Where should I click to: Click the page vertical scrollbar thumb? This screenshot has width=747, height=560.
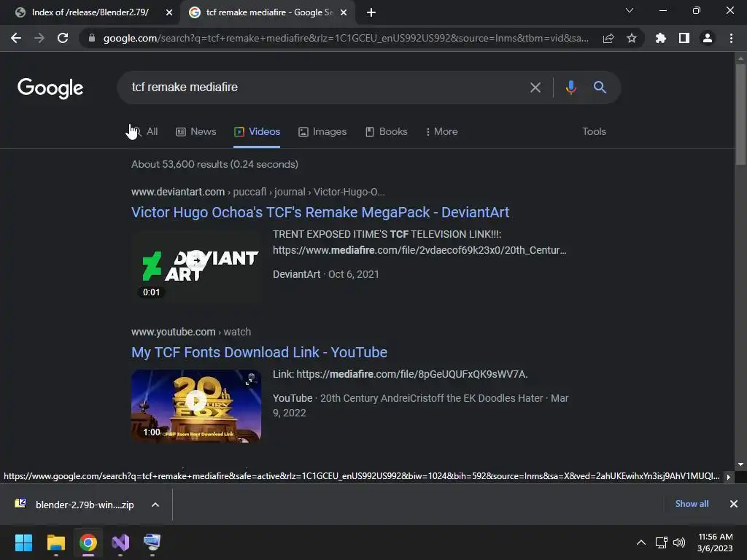[740, 114]
